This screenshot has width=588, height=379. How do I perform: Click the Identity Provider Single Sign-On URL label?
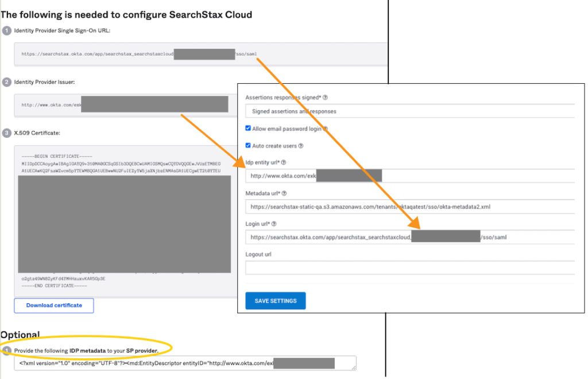62,31
